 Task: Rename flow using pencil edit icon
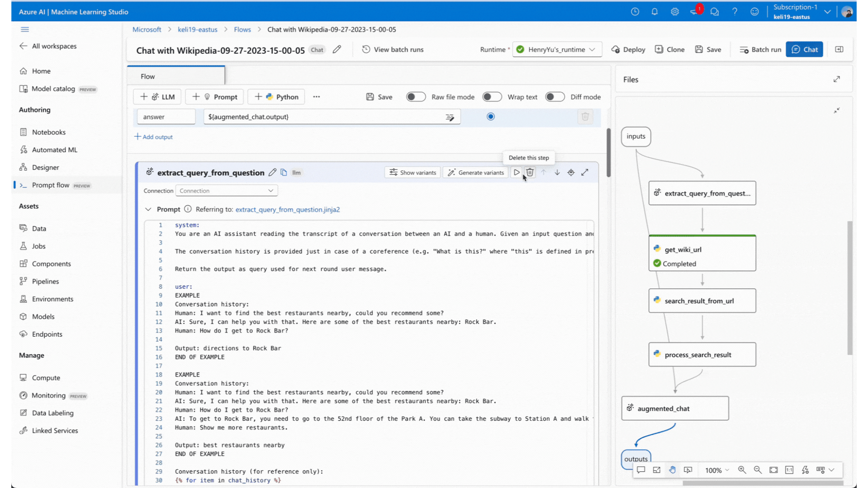337,50
